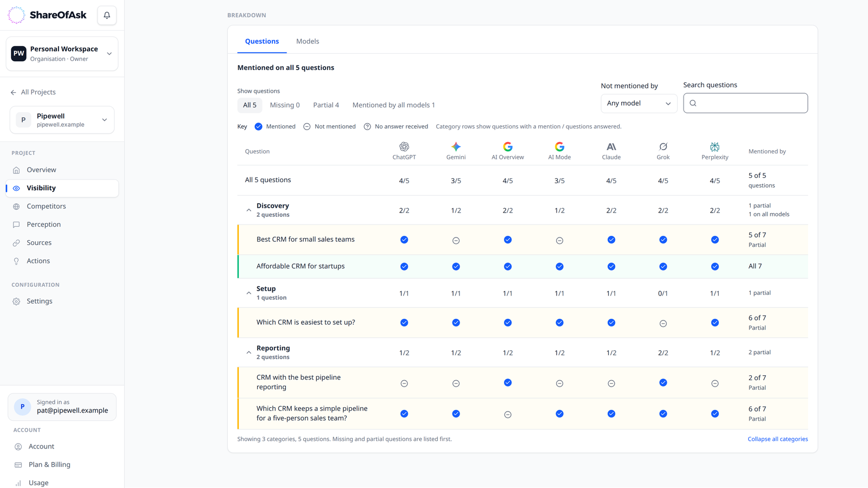Select the Partial 4 filter
Viewport: 868px width, 488px height.
[326, 105]
